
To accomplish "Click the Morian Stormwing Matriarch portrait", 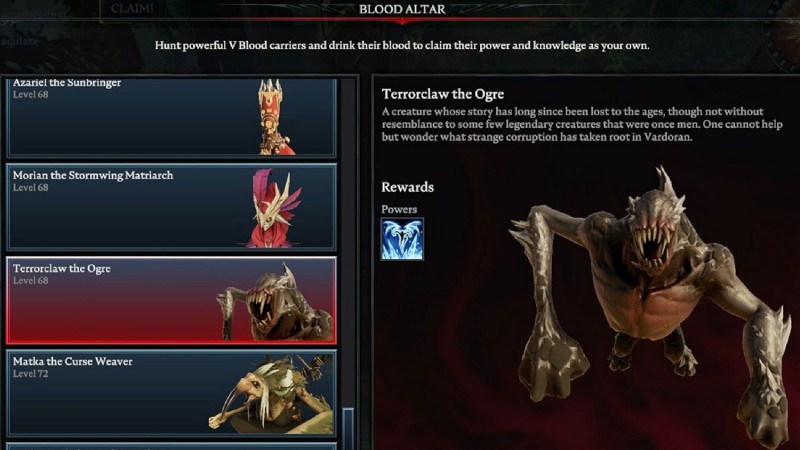I will (x=274, y=208).
